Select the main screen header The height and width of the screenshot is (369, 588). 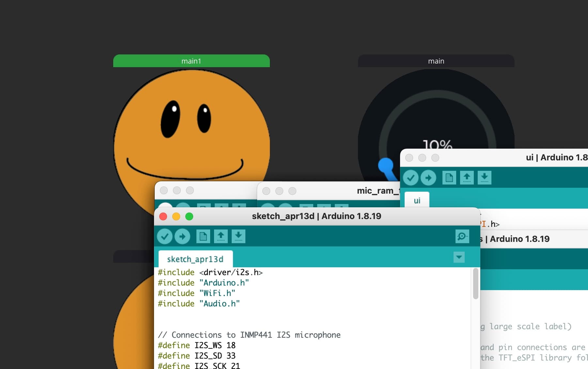pyautogui.click(x=436, y=61)
